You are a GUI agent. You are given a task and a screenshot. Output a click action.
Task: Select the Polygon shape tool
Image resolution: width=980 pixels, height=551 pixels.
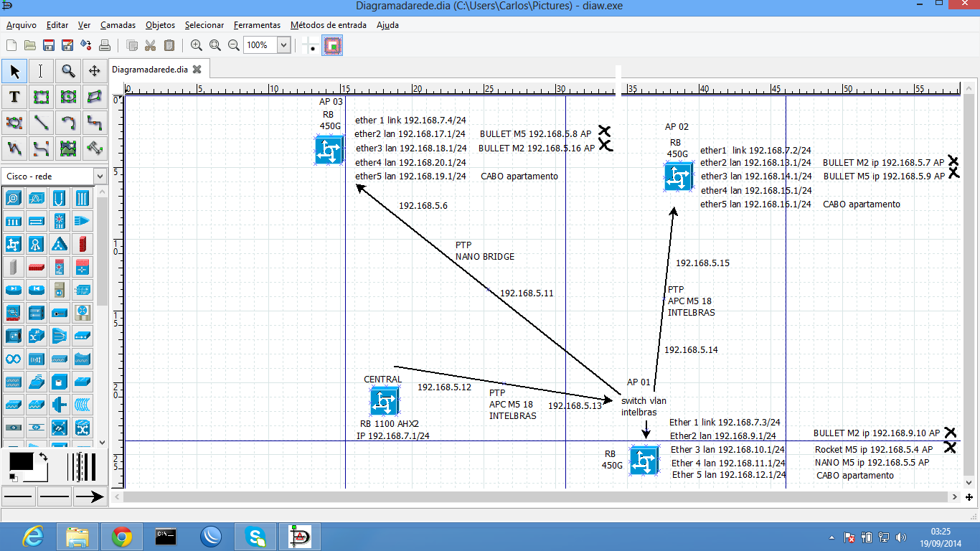[94, 97]
